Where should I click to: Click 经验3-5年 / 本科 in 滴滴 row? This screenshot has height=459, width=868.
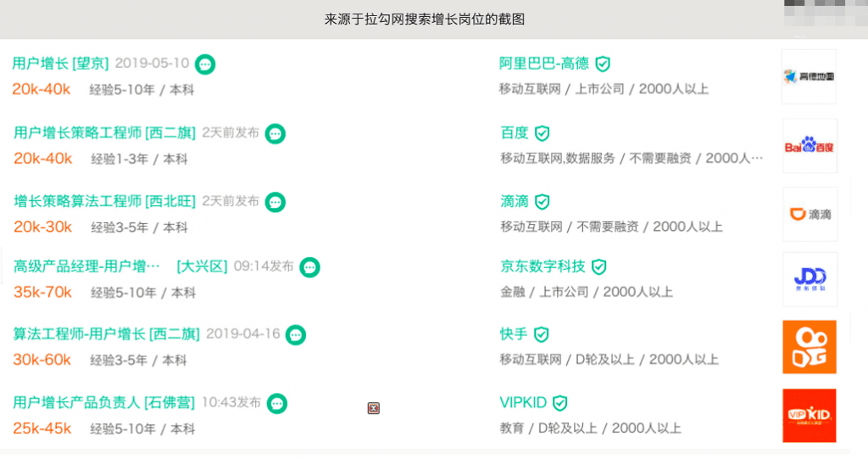(x=140, y=228)
